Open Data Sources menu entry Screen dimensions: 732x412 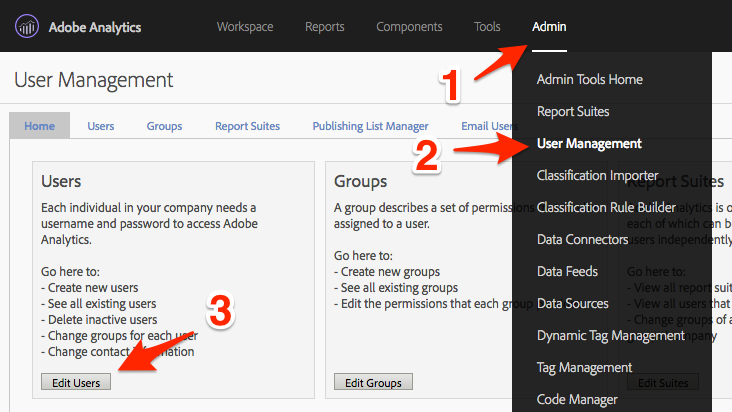tap(572, 303)
